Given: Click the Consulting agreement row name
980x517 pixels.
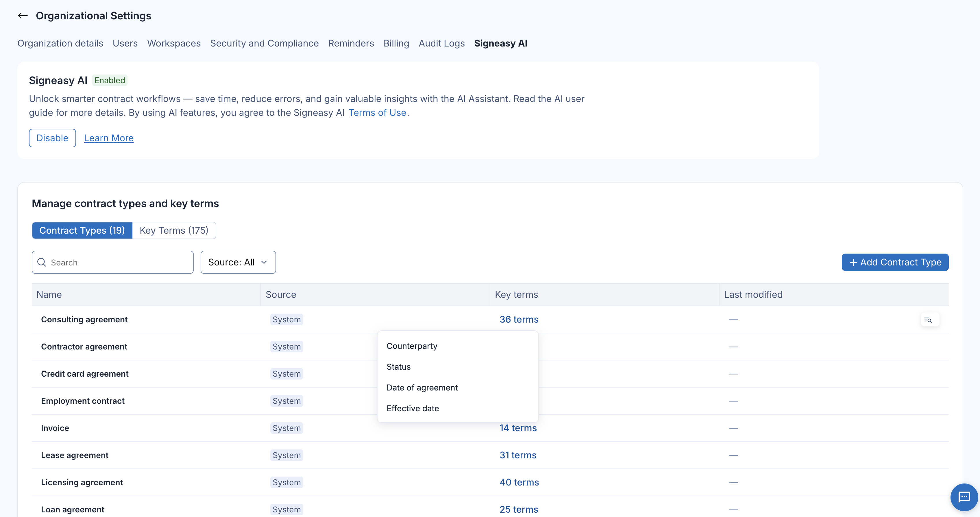Looking at the screenshot, I should tap(84, 320).
